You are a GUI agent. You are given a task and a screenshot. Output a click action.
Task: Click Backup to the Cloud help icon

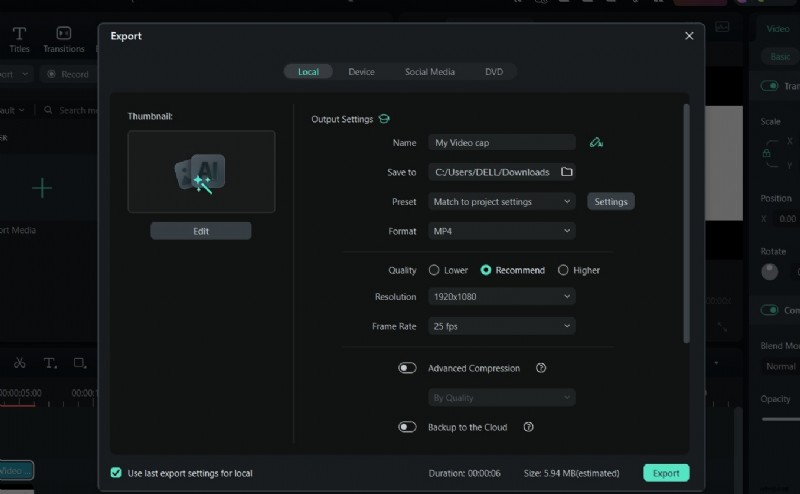[x=529, y=427]
